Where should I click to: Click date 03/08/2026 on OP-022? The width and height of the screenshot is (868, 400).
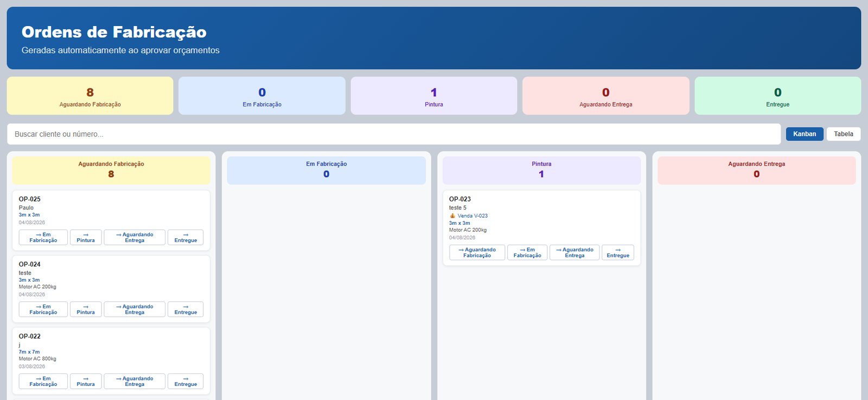(x=32, y=366)
